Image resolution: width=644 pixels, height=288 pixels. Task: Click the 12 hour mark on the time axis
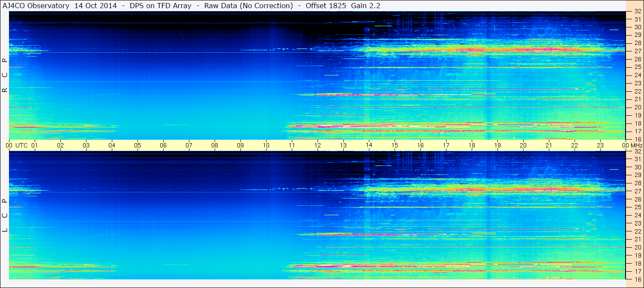pyautogui.click(x=318, y=145)
